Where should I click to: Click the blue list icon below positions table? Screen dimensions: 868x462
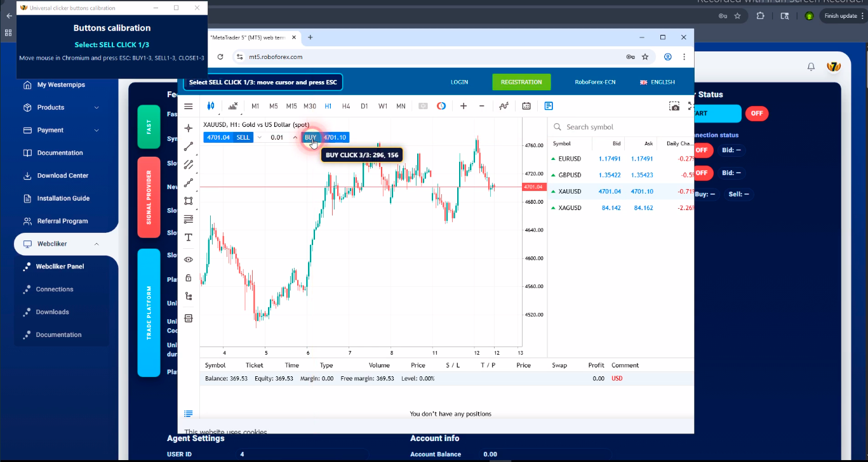[x=189, y=414]
